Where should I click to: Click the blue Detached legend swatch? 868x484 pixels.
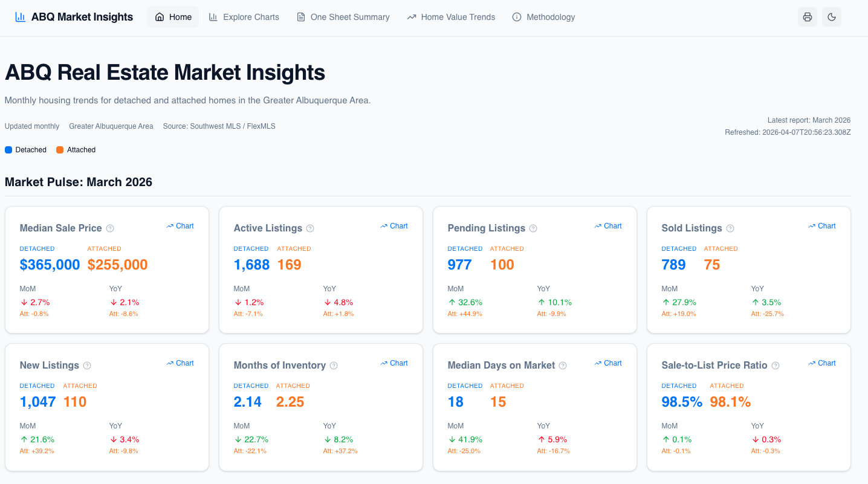pos(8,150)
